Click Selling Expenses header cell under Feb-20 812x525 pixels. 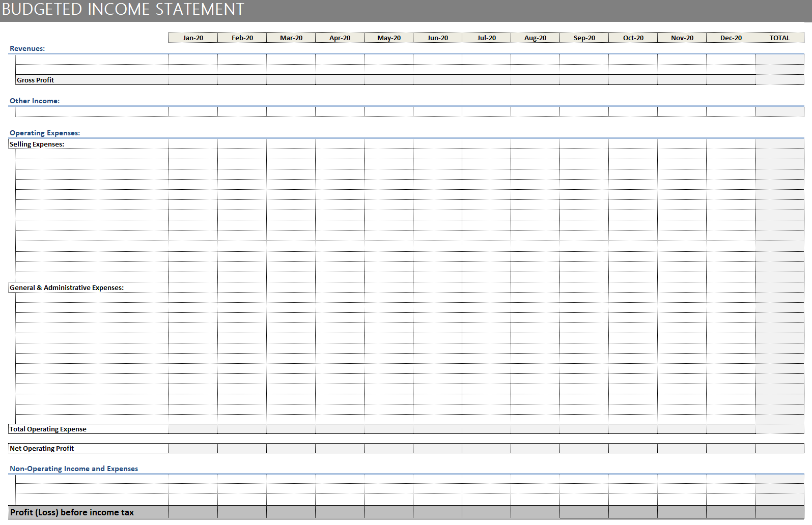[242, 144]
